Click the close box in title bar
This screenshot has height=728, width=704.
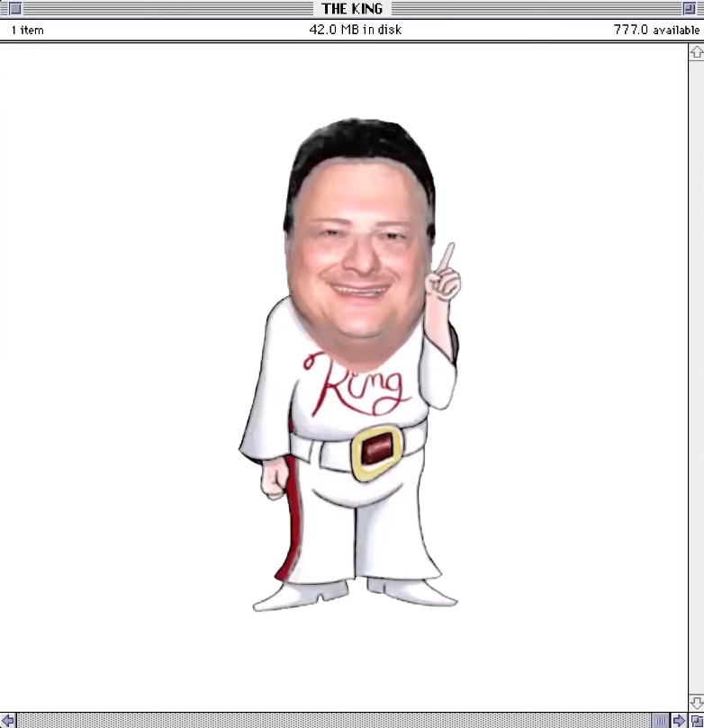[x=15, y=8]
